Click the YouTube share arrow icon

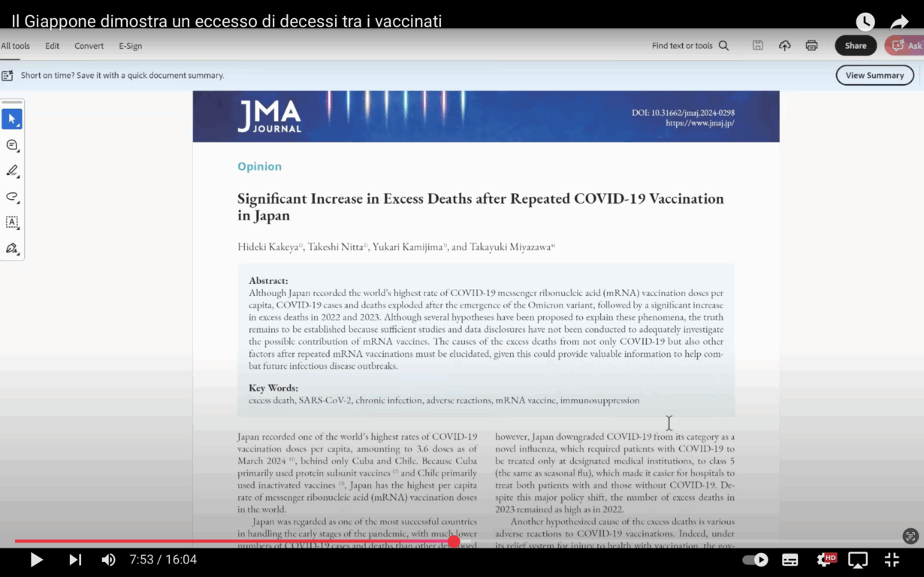click(x=900, y=22)
